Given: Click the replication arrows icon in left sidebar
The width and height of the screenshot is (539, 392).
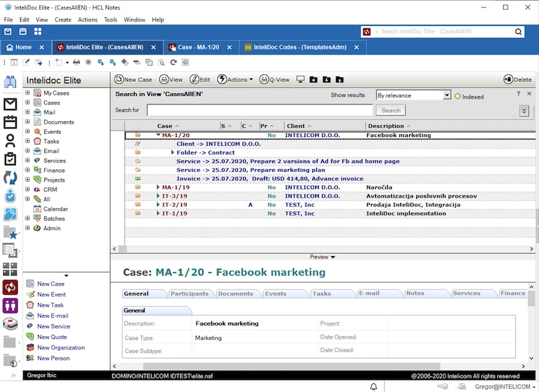Looking at the screenshot, I should pyautogui.click(x=10, y=178).
